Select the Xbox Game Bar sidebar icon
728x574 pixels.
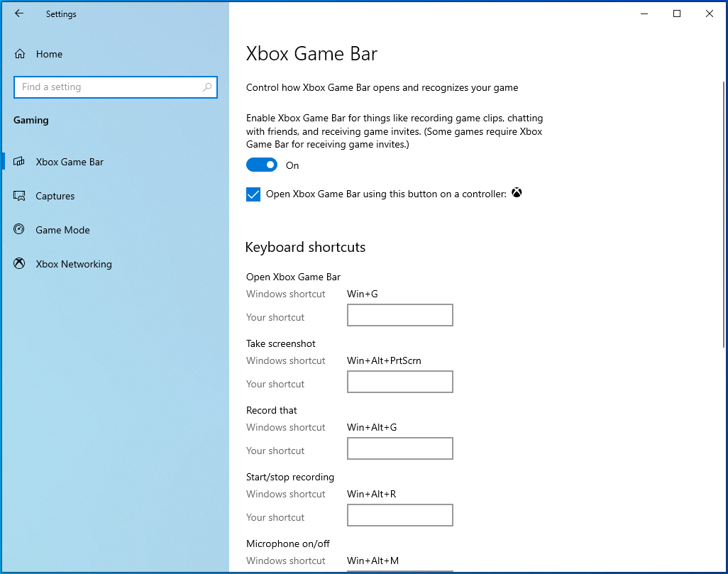tap(20, 162)
